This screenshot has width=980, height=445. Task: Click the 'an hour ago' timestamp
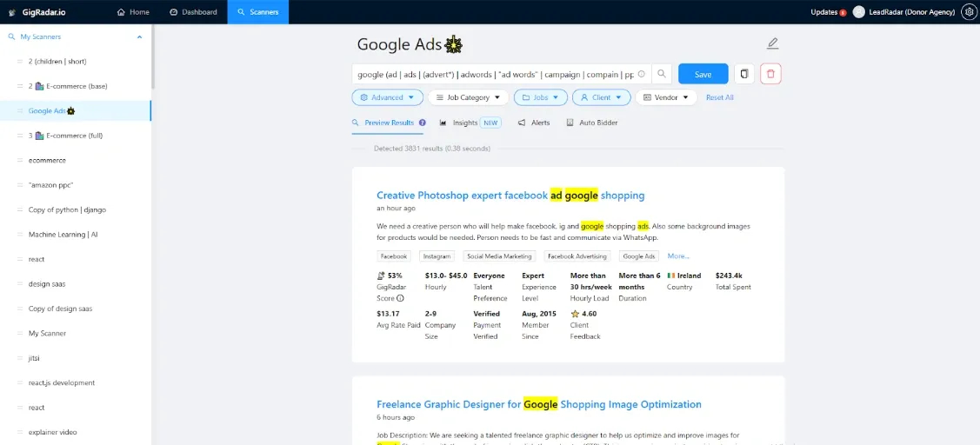pyautogui.click(x=396, y=208)
